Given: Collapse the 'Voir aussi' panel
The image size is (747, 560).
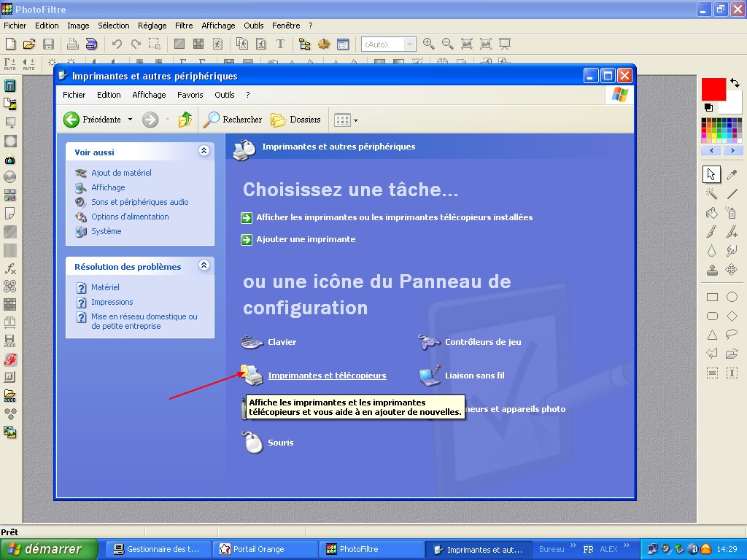Looking at the screenshot, I should pyautogui.click(x=204, y=151).
